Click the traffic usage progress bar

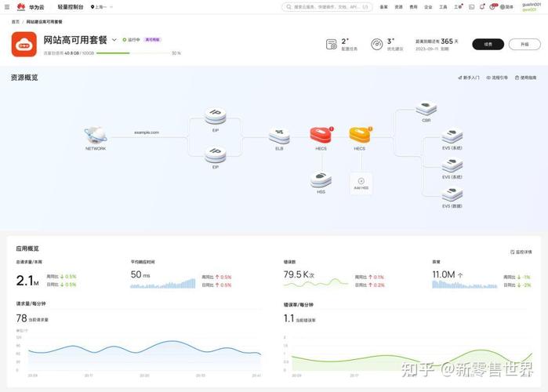(x=134, y=53)
